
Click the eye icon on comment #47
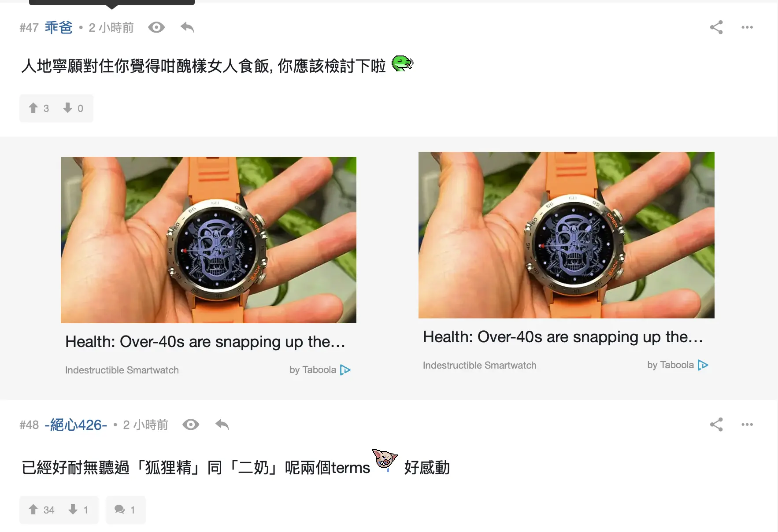pos(156,27)
